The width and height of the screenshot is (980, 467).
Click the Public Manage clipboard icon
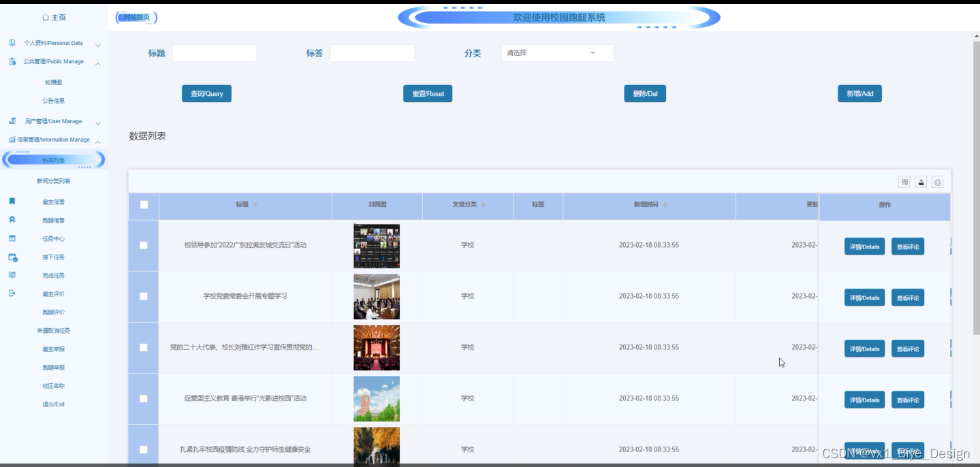(12, 61)
